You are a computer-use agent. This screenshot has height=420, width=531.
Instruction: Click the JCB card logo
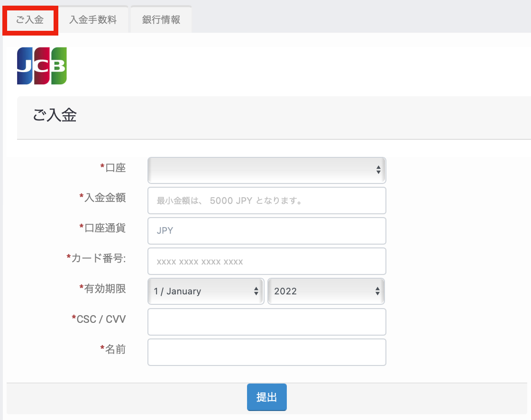point(42,66)
